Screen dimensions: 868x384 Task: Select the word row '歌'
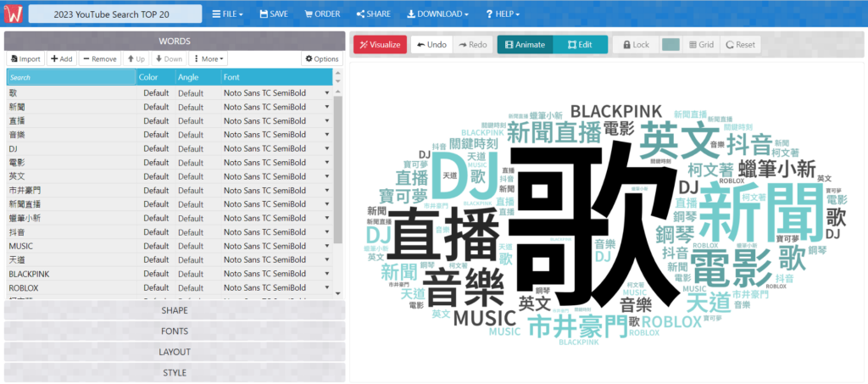(x=170, y=93)
